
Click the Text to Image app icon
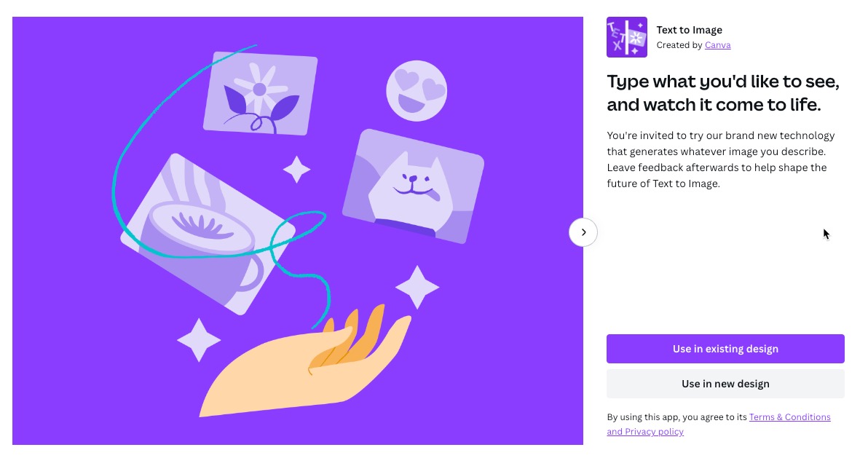point(627,37)
